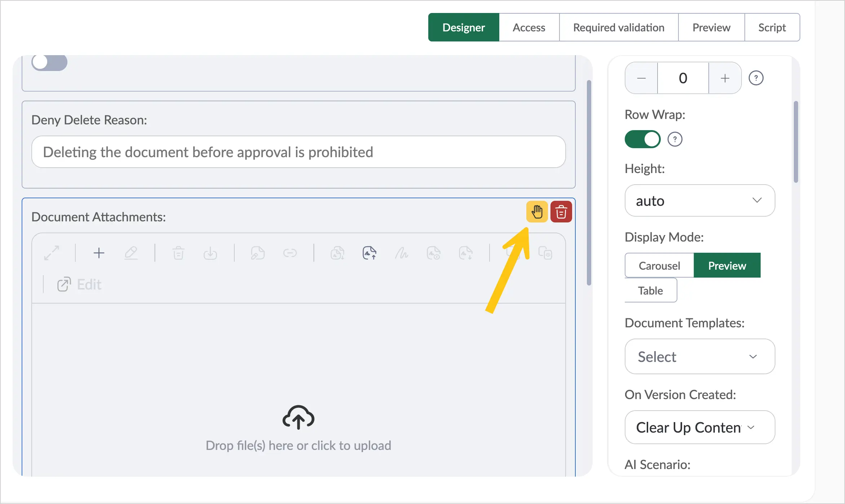Open the Height dropdown set to auto
845x504 pixels.
tap(700, 200)
